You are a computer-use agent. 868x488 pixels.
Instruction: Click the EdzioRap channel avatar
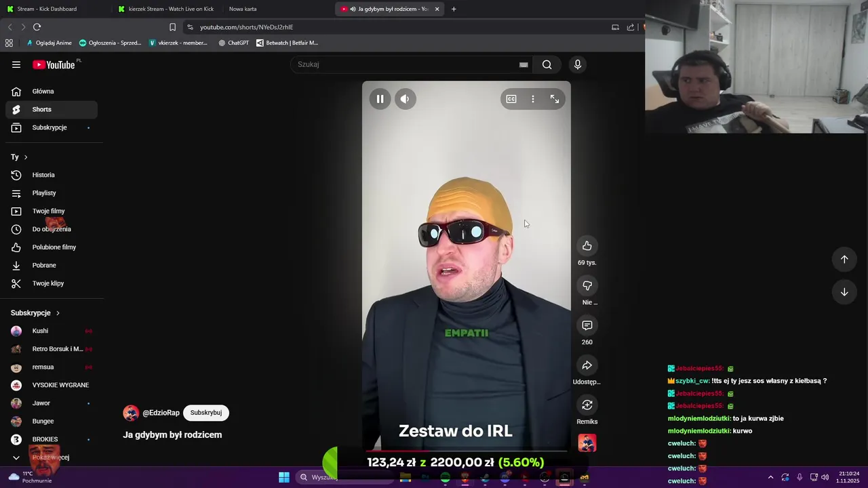tap(131, 413)
